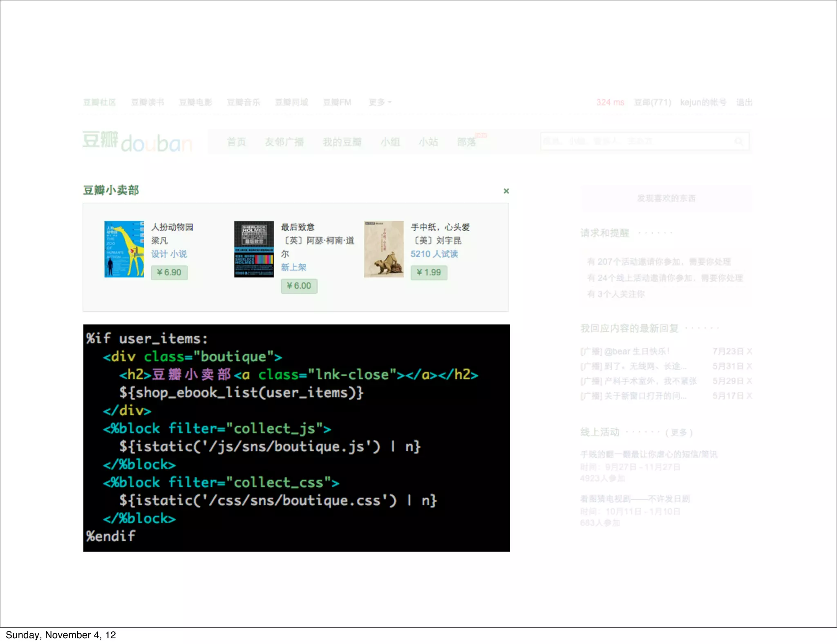Screen dimensions: 837x644
Task: Click the douban logo
Action: [137, 141]
